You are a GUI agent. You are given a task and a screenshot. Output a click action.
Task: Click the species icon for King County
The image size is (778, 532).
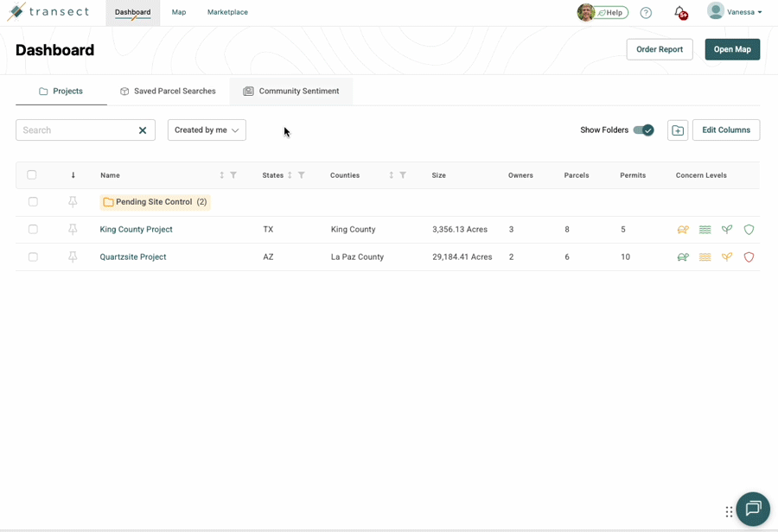point(683,229)
